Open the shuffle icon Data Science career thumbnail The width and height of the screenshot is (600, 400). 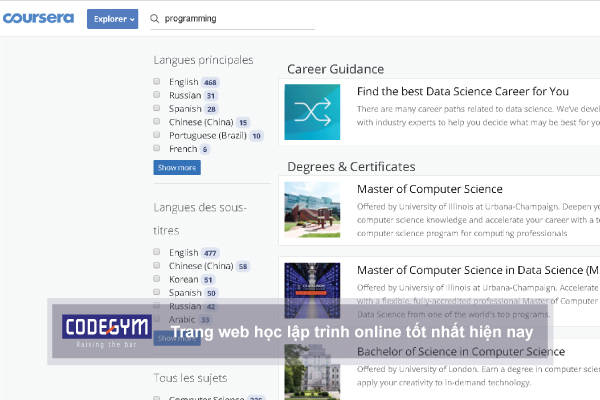[x=312, y=112]
